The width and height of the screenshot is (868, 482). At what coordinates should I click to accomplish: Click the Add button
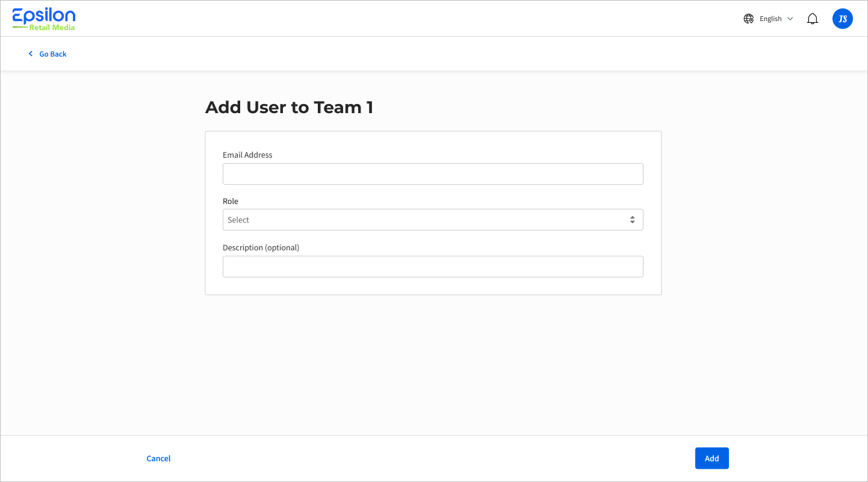tap(711, 458)
